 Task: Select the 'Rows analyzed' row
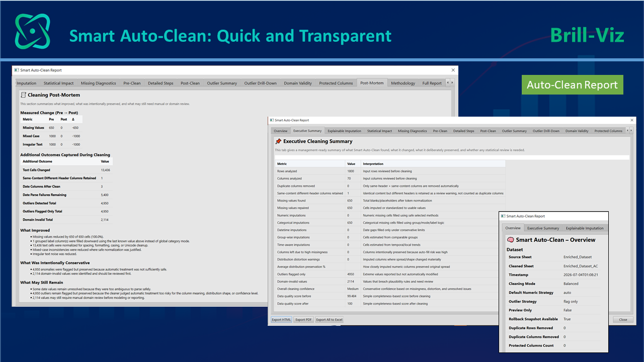coord(390,171)
